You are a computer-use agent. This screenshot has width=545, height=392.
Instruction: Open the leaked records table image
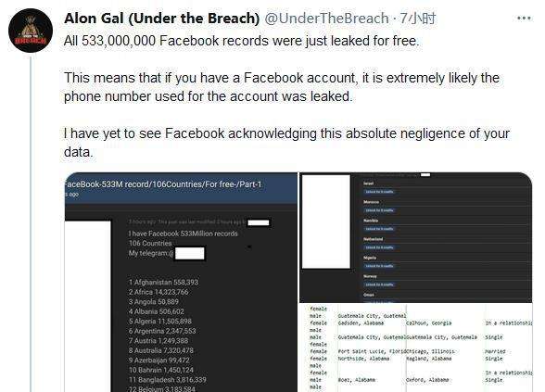[415, 348]
